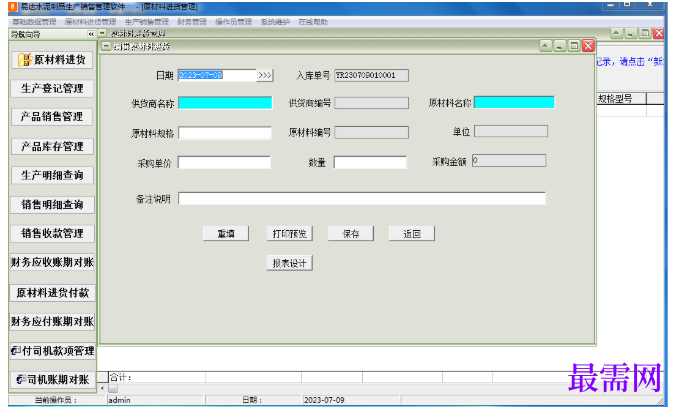Roll up the background subwindow with its up-arrow
Screen dimensions: 680x409
(x=617, y=33)
